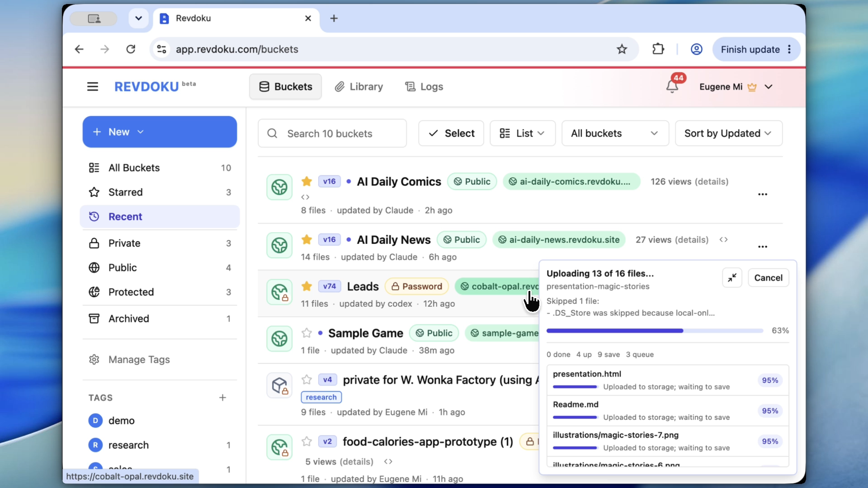Show Archived buckets in sidebar
Image resolution: width=868 pixels, height=488 pixels.
pos(160,319)
